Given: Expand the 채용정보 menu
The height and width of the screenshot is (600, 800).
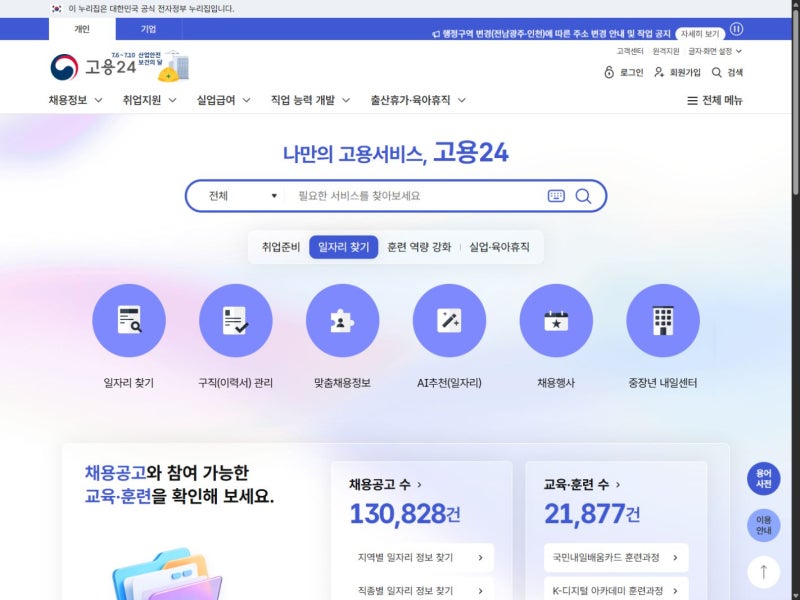Looking at the screenshot, I should (x=76, y=101).
